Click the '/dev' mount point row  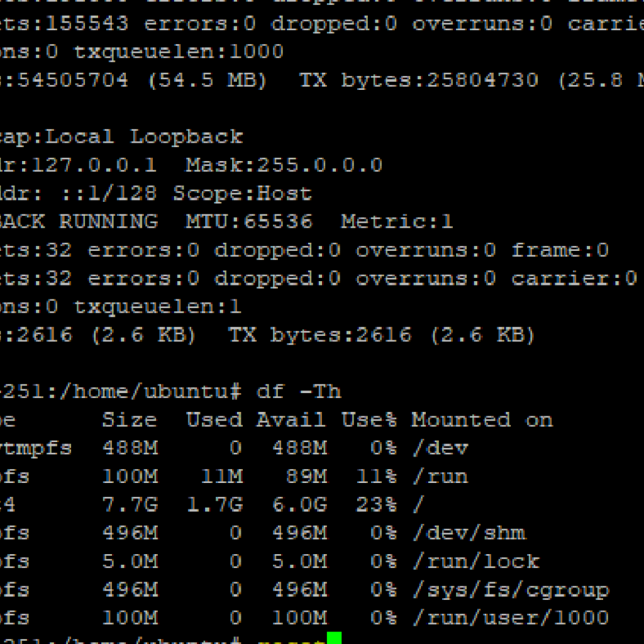click(440, 448)
